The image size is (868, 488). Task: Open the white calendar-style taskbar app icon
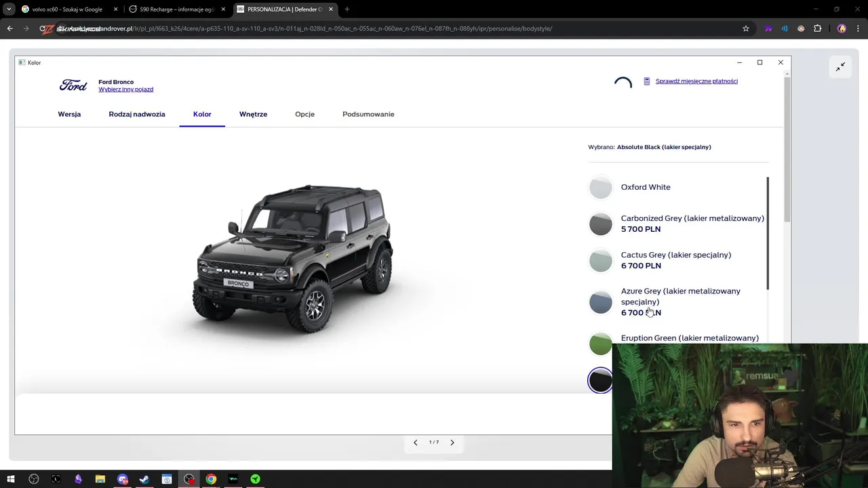167,479
